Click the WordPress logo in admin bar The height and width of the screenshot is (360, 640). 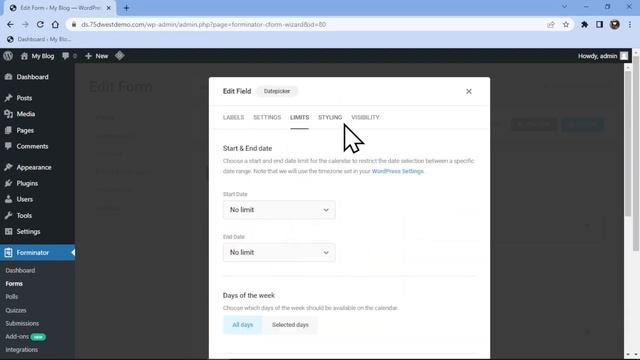pyautogui.click(x=8, y=56)
